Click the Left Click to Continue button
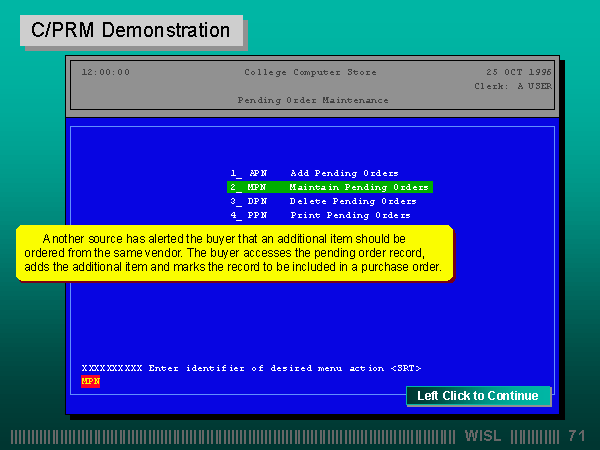 [477, 396]
